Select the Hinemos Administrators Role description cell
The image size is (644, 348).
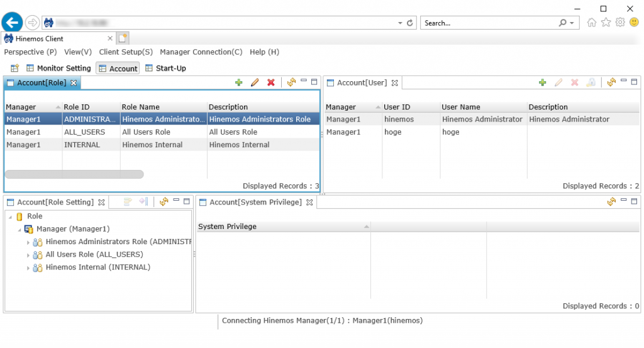(264, 119)
